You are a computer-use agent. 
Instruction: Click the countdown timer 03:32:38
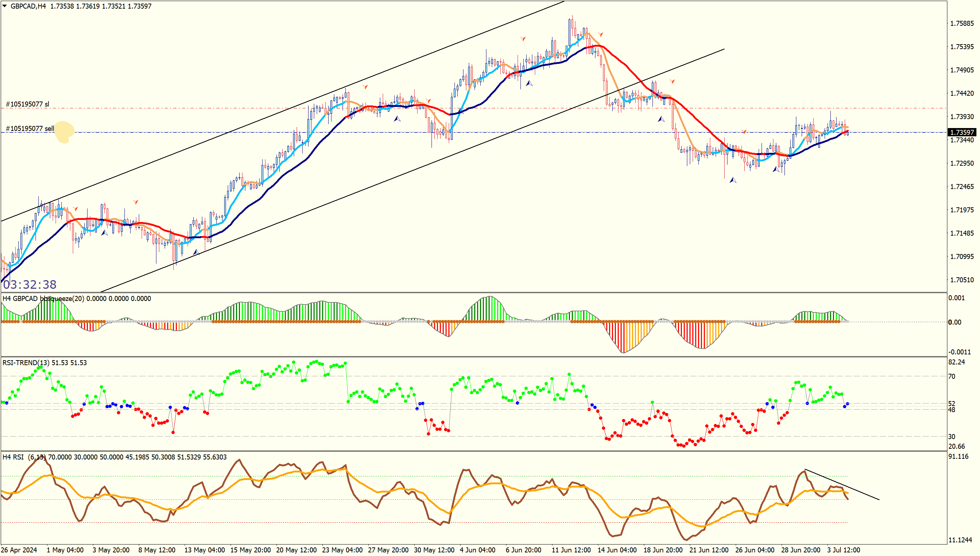[x=30, y=284]
